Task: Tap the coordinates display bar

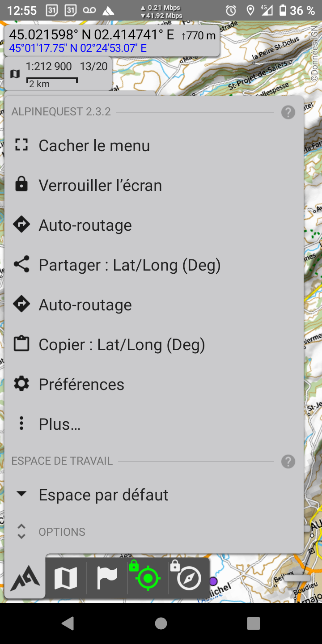Action: (x=112, y=40)
